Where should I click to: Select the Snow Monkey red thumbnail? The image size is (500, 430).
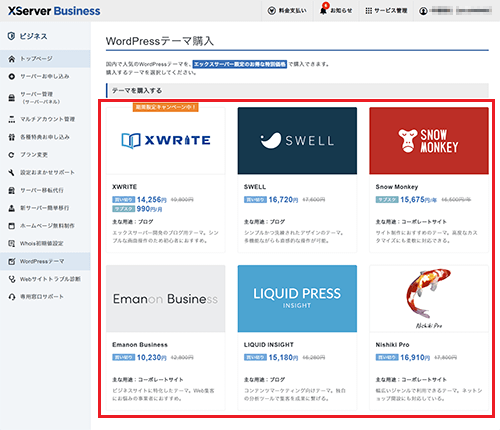429,141
